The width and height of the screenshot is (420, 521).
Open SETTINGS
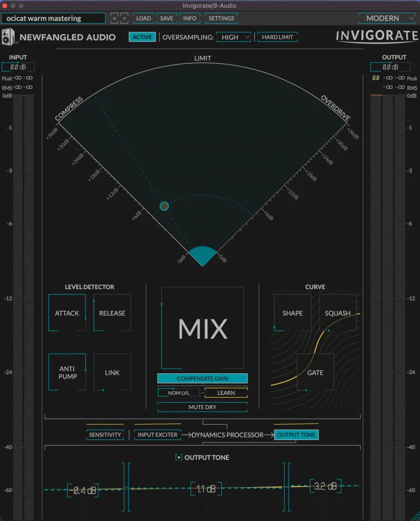click(221, 18)
